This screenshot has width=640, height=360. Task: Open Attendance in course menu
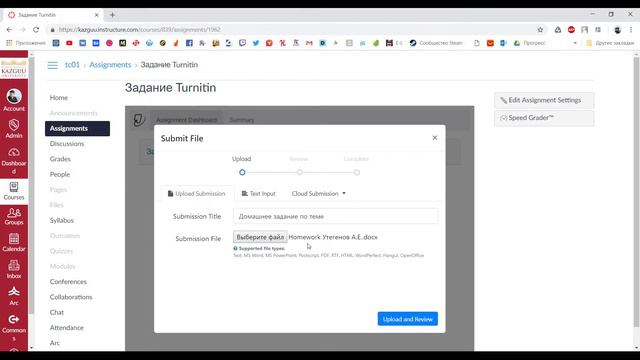pyautogui.click(x=67, y=328)
